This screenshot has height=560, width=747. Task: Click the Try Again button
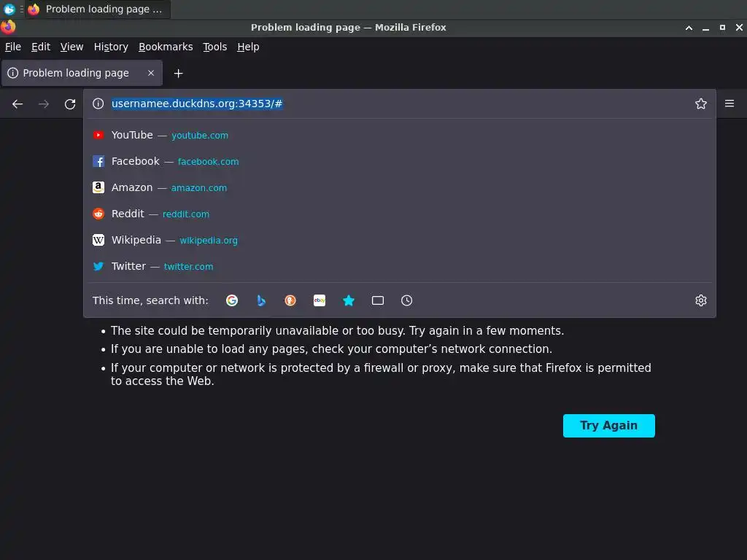click(x=608, y=426)
